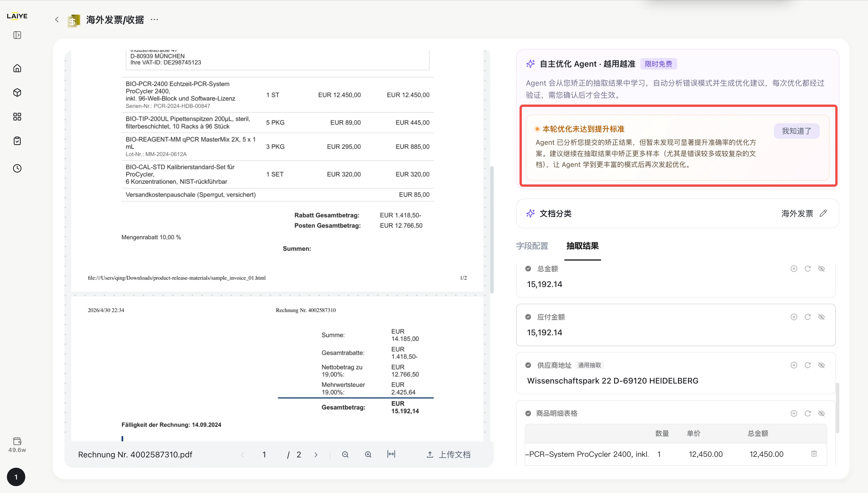The image size is (868, 493).
Task: Click the extraction results panel scrollbar
Action: (x=837, y=408)
